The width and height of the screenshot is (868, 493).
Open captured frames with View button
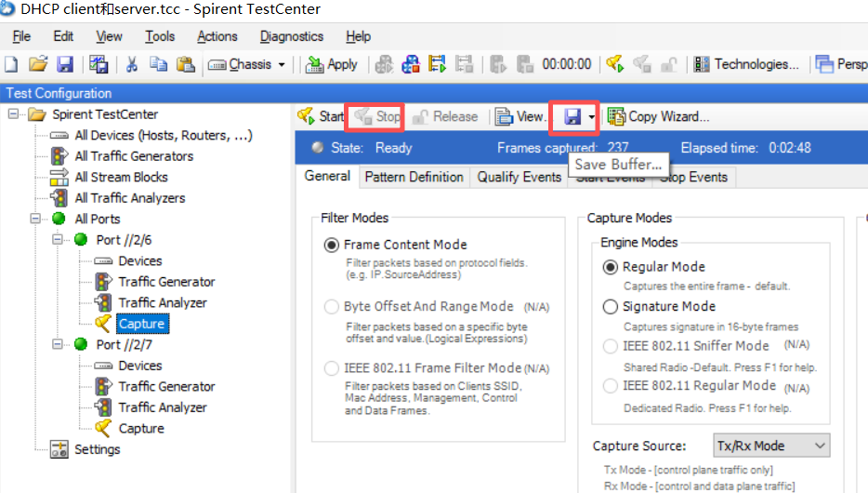tap(519, 116)
